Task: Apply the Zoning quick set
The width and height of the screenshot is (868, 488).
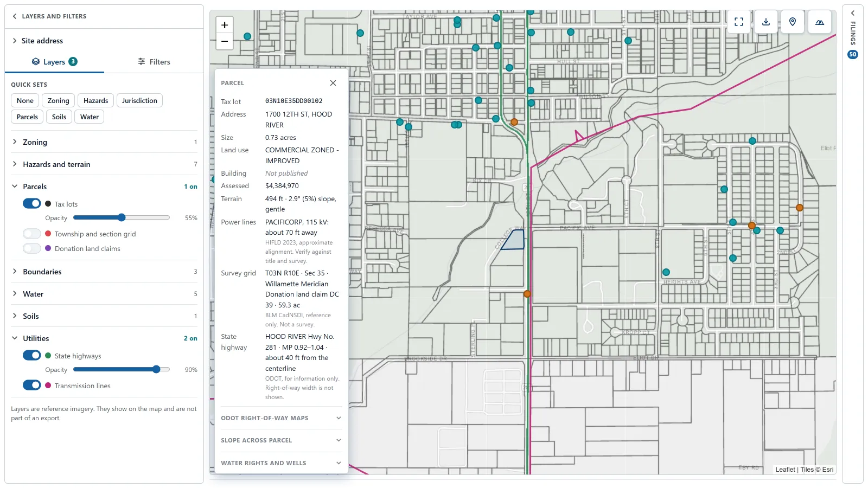Action: (x=58, y=100)
